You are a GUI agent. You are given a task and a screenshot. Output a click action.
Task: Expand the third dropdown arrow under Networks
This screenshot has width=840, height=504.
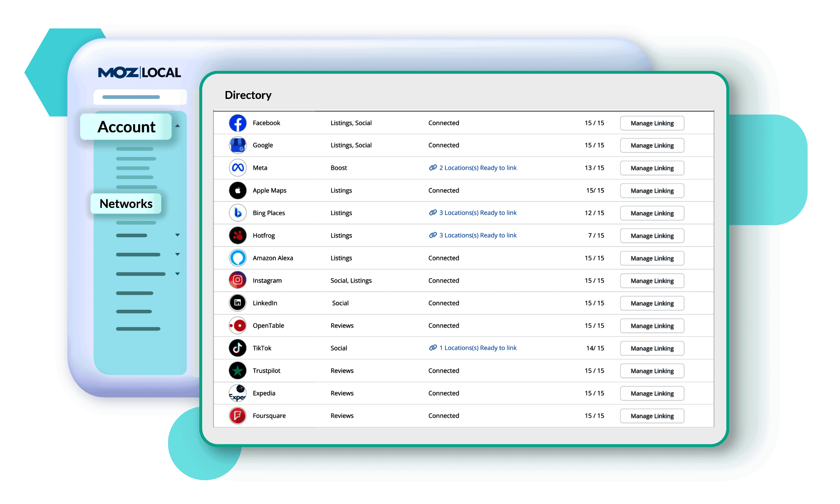(177, 274)
